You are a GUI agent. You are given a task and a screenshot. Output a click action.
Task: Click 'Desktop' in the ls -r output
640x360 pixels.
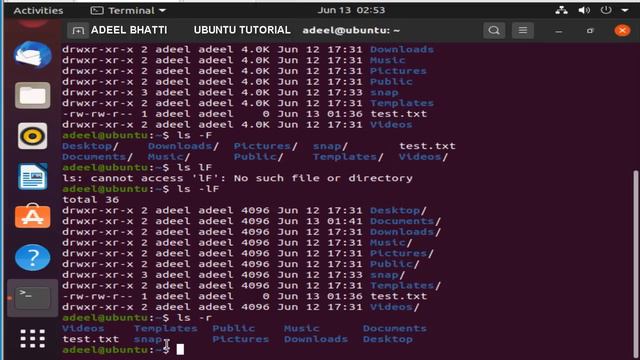387,339
